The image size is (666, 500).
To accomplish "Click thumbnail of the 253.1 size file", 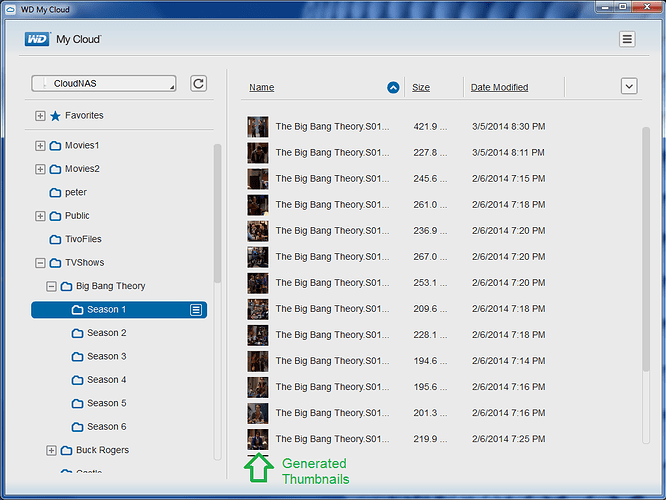I will pyautogui.click(x=258, y=283).
